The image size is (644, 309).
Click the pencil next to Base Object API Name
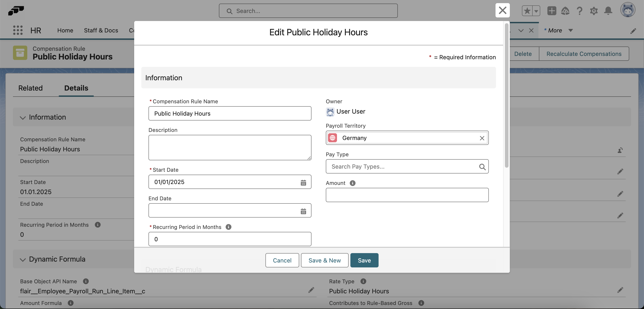pos(311,290)
